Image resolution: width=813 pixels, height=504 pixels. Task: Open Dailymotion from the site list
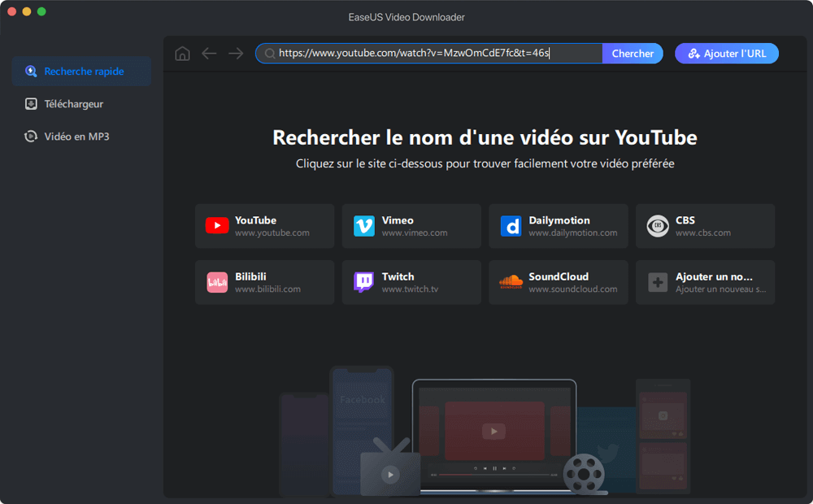click(558, 225)
